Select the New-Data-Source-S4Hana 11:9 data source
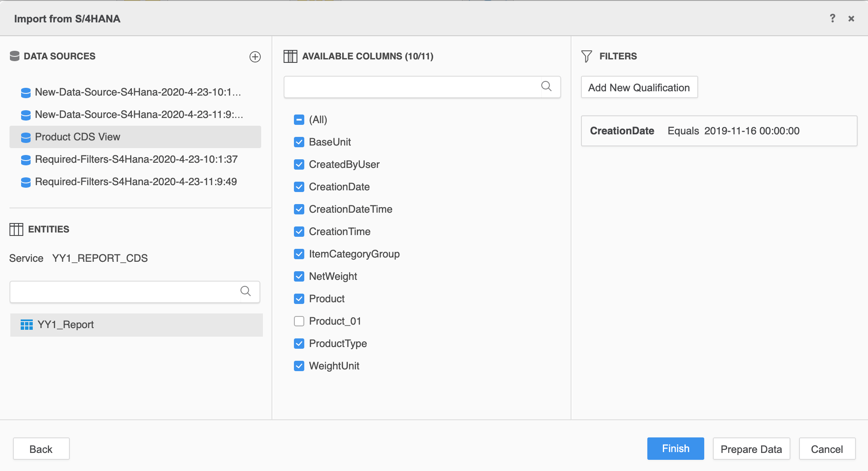This screenshot has width=868, height=471. (x=138, y=115)
